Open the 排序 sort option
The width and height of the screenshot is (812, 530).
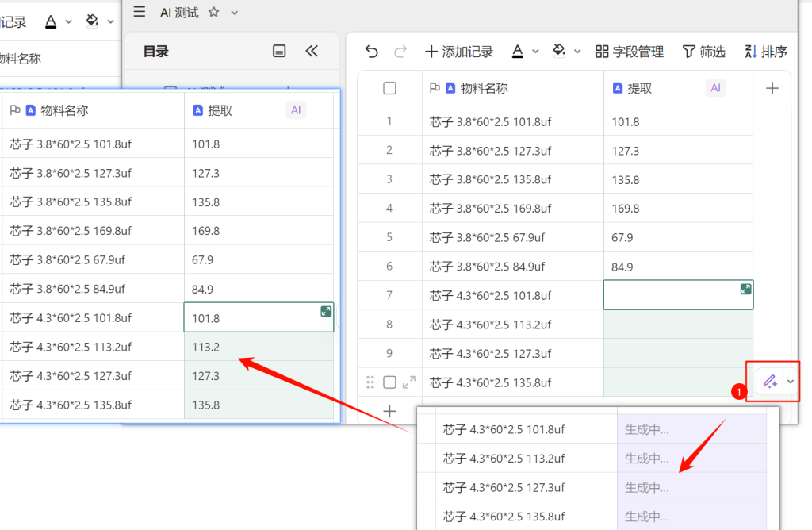(x=766, y=52)
